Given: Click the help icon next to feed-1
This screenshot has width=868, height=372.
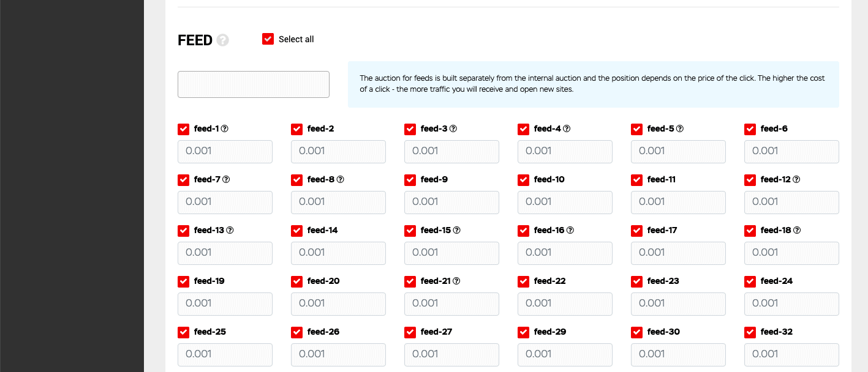Looking at the screenshot, I should [x=225, y=129].
